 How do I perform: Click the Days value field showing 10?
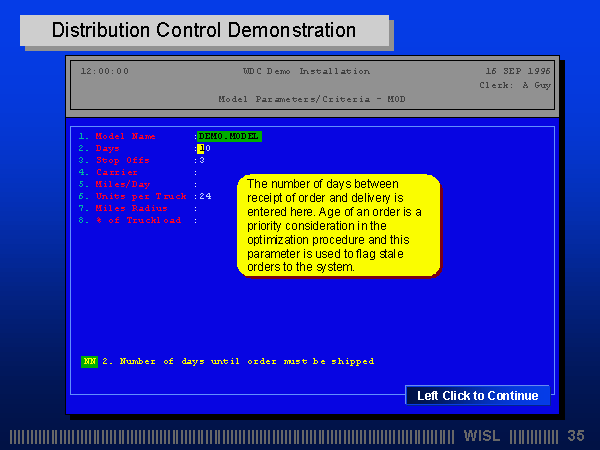coord(204,148)
